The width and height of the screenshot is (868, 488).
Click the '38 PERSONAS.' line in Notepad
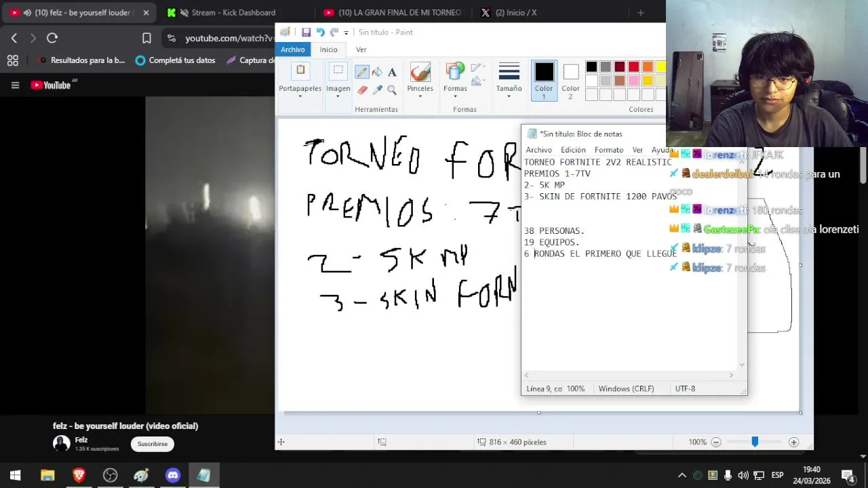coord(554,230)
